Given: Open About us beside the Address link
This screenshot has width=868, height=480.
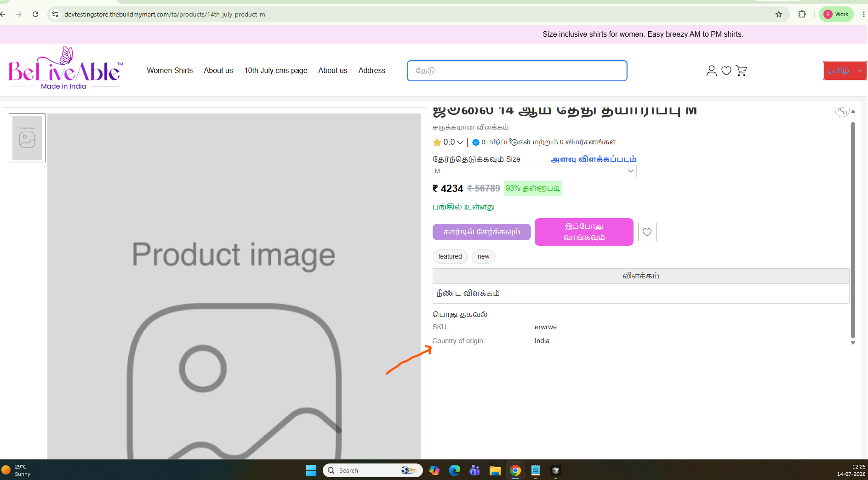Looking at the screenshot, I should pos(333,70).
